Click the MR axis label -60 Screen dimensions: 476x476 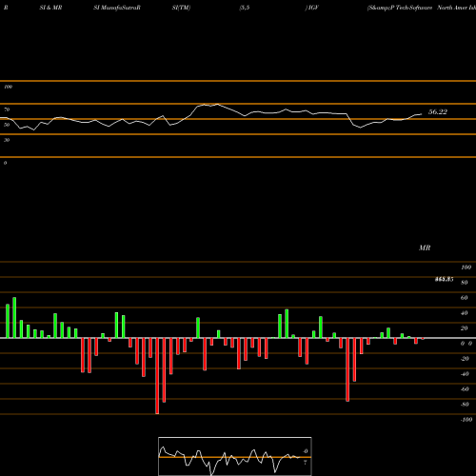click(465, 389)
